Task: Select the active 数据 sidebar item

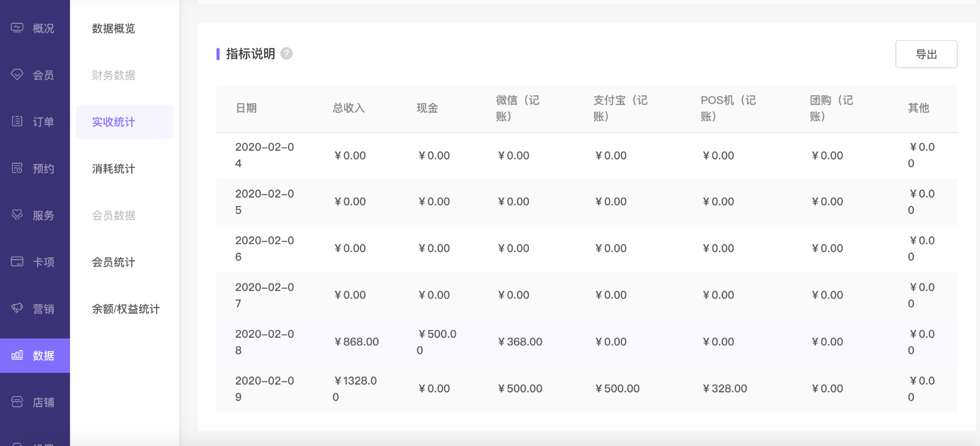Action: click(35, 355)
